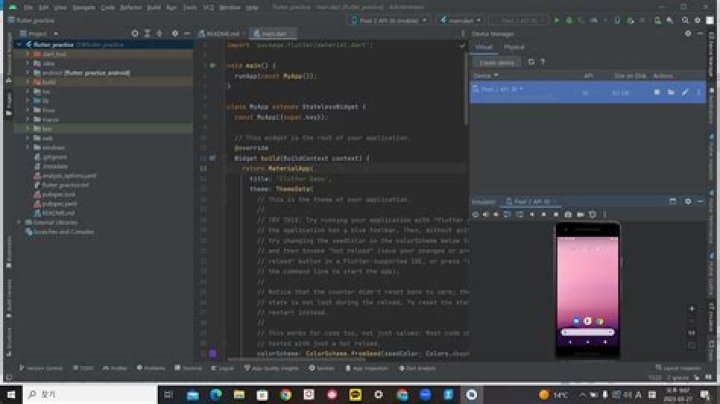Image resolution: width=720 pixels, height=404 pixels.
Task: Open Device Manager help question mark
Action: pos(542,62)
